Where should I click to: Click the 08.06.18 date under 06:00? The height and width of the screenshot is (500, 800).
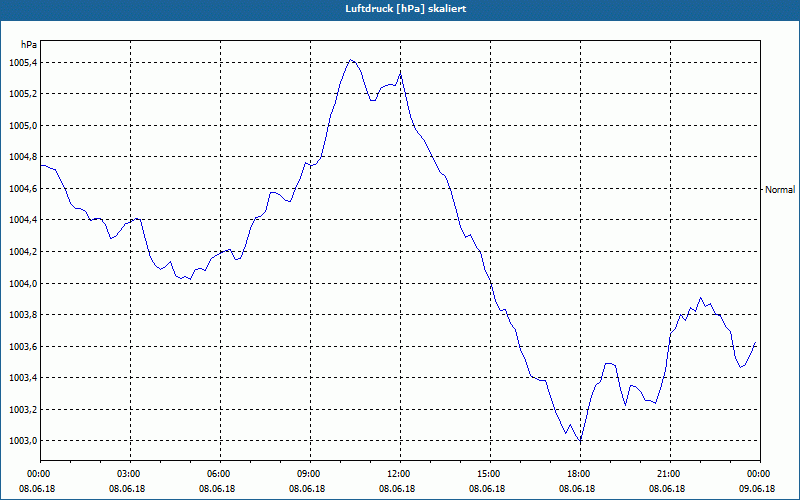tap(217, 488)
